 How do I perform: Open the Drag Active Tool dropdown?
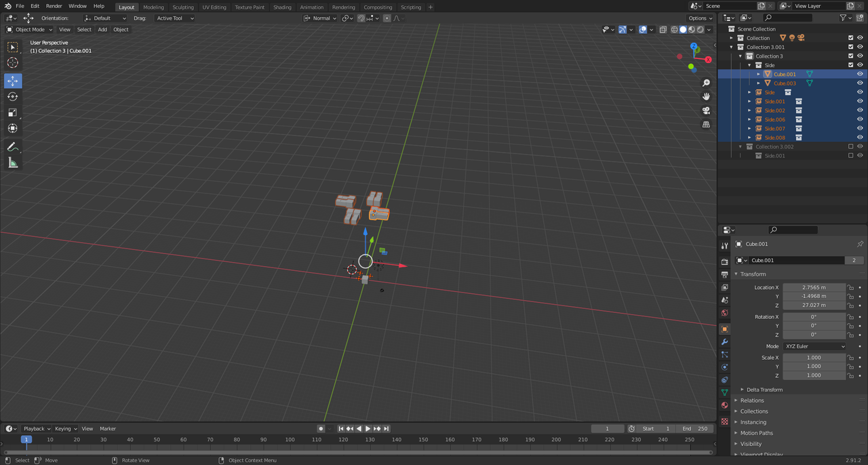175,18
